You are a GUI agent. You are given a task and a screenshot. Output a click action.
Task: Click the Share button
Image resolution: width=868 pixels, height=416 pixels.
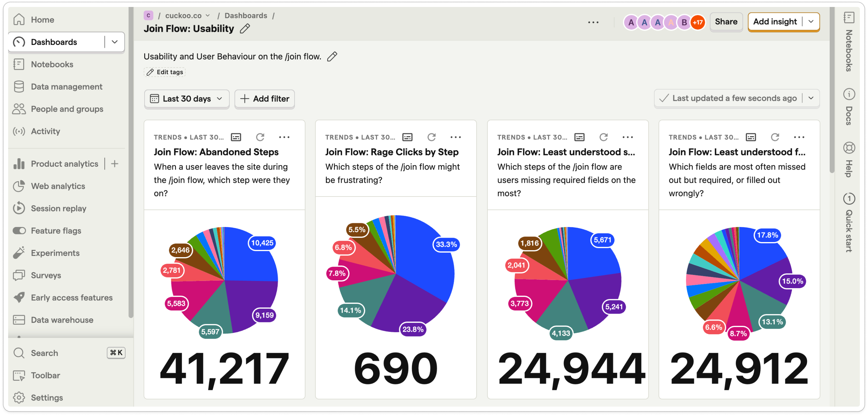(726, 21)
